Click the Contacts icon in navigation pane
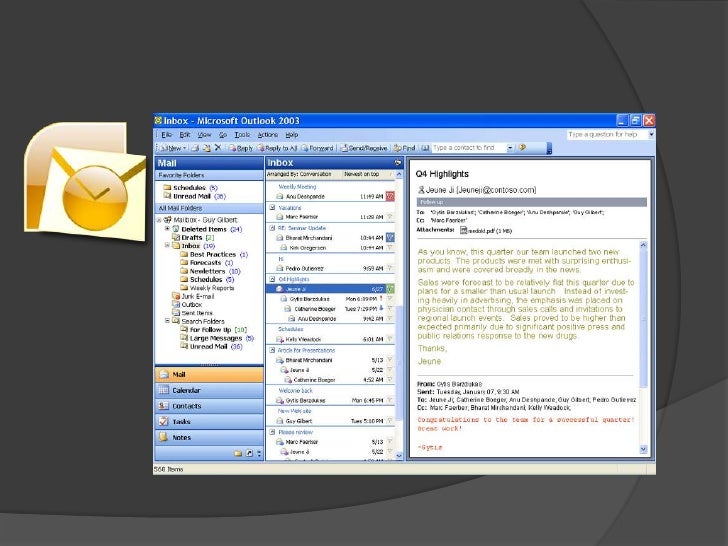Screen dimensions: 728x546 click(163, 406)
